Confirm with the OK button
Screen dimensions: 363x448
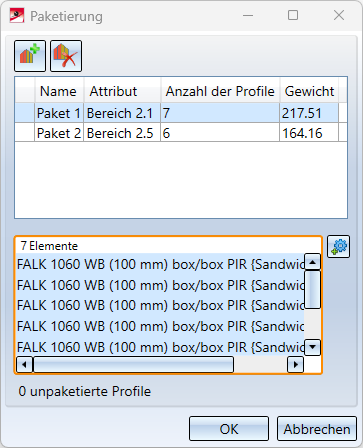(x=229, y=429)
